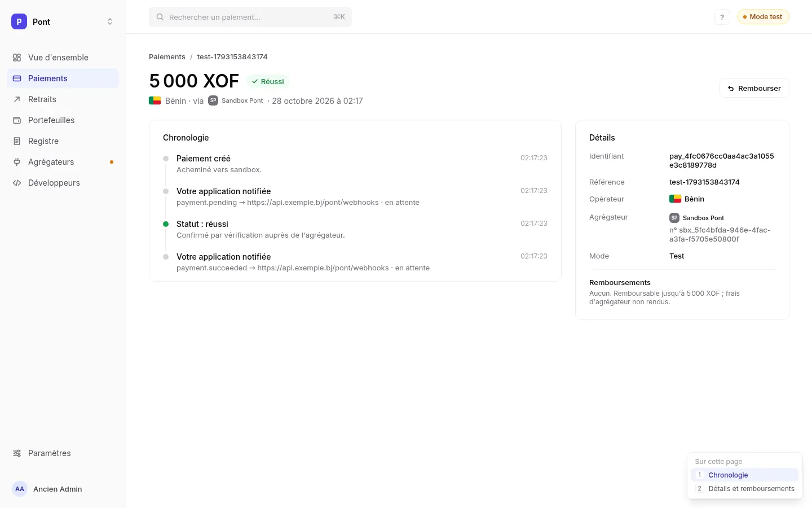Click the AA user avatar
The height and width of the screenshot is (508, 812).
point(20,489)
